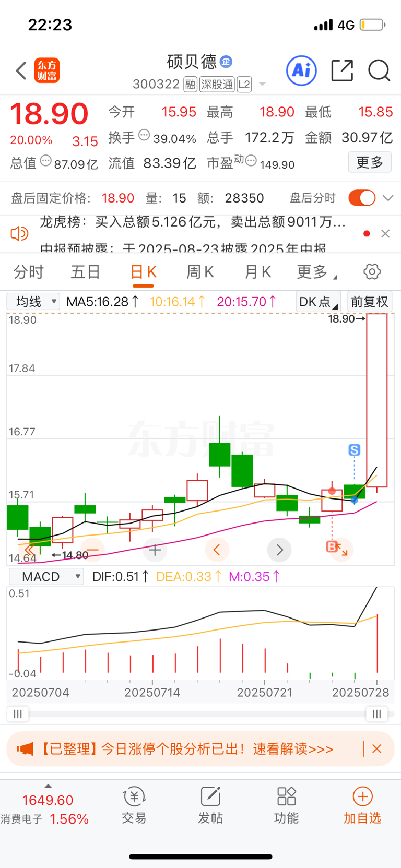The width and height of the screenshot is (401, 868).
Task: Tap the info icon next to 总值
Action: tap(46, 161)
